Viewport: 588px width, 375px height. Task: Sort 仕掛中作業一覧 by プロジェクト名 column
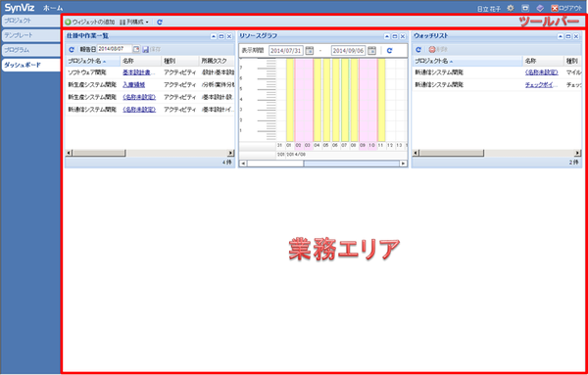pyautogui.click(x=93, y=61)
